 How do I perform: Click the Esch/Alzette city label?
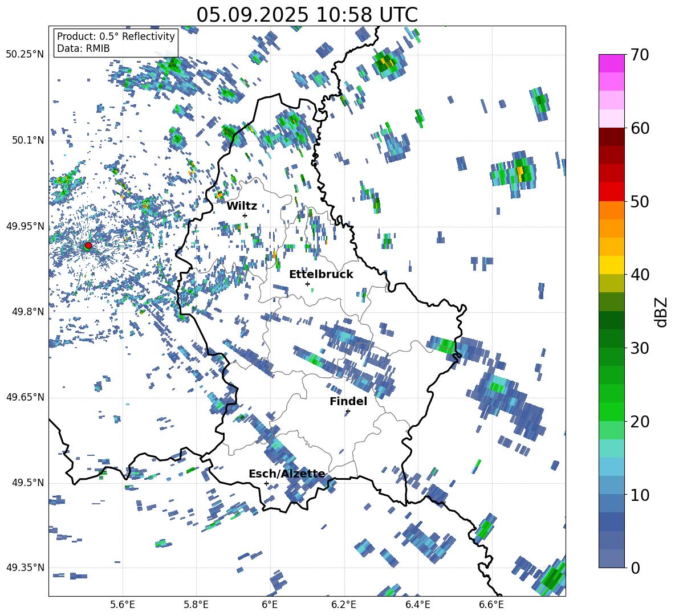click(x=287, y=474)
